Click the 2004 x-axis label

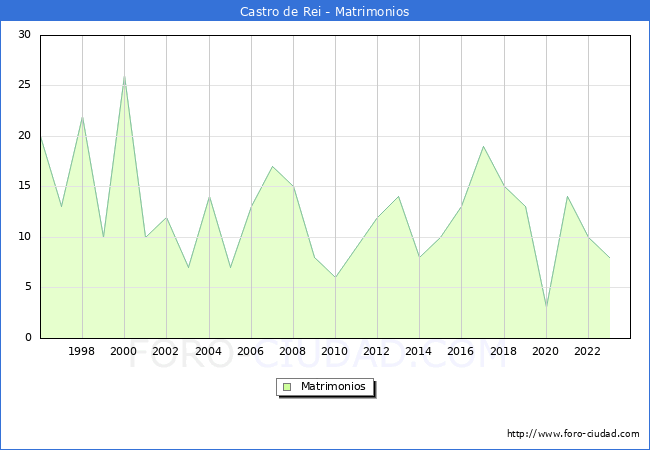(x=209, y=351)
